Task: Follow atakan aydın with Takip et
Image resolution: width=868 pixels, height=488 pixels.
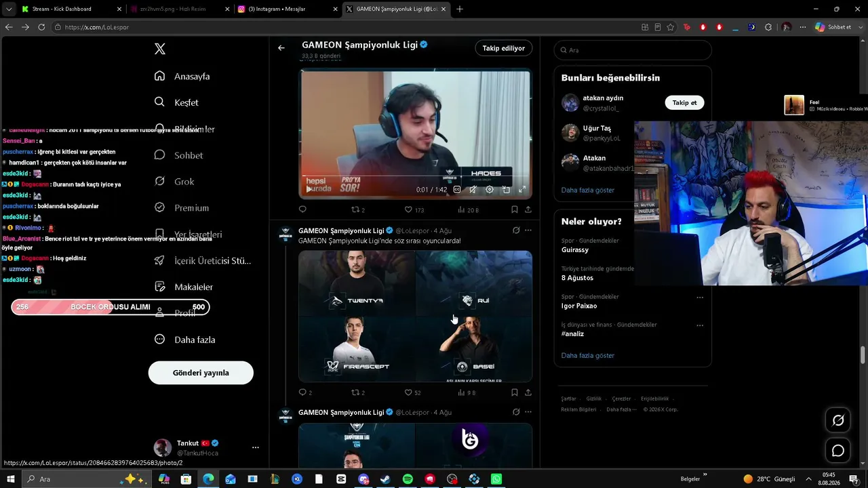Action: (x=684, y=102)
